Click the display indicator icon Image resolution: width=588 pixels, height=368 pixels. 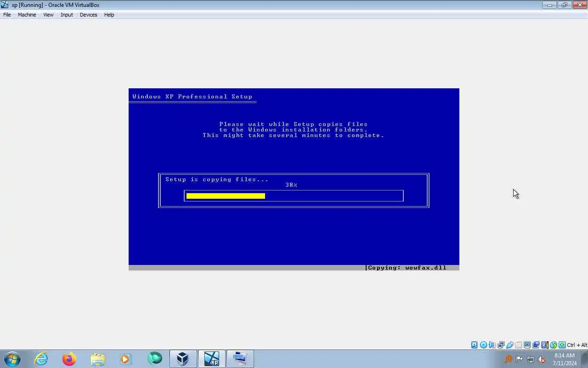[x=527, y=345]
